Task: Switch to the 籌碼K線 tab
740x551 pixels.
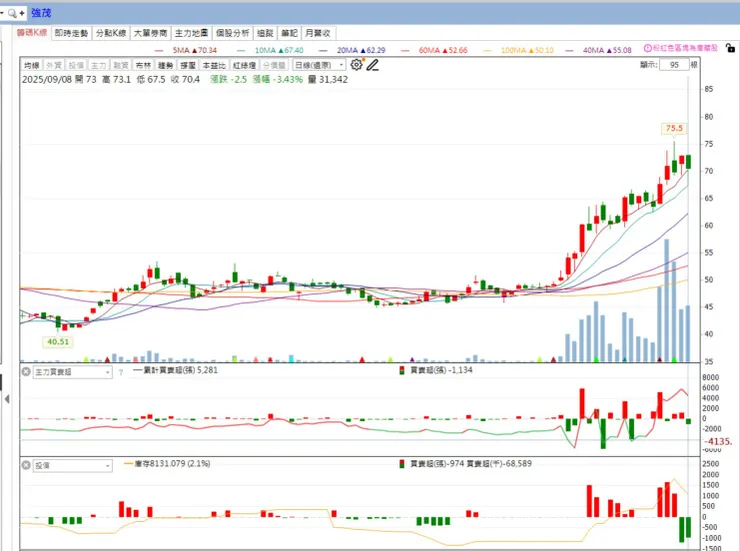Action: (32, 33)
